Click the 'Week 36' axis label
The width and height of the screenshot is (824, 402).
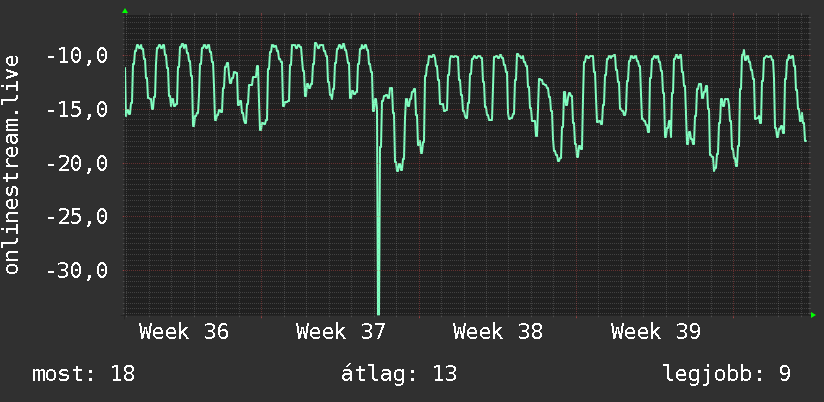[x=184, y=332]
